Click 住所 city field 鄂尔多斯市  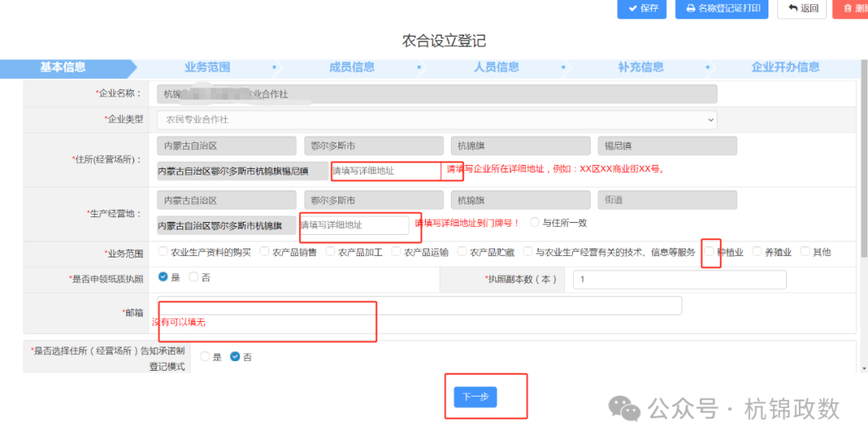(374, 146)
